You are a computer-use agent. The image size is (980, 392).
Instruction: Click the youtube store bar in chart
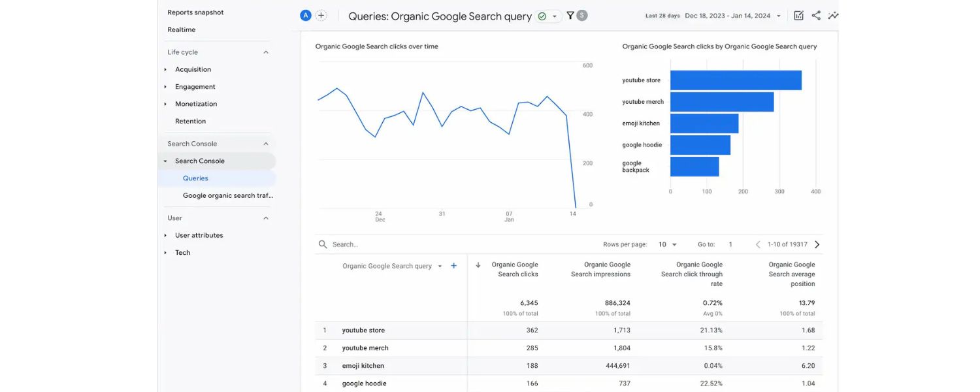pos(735,80)
